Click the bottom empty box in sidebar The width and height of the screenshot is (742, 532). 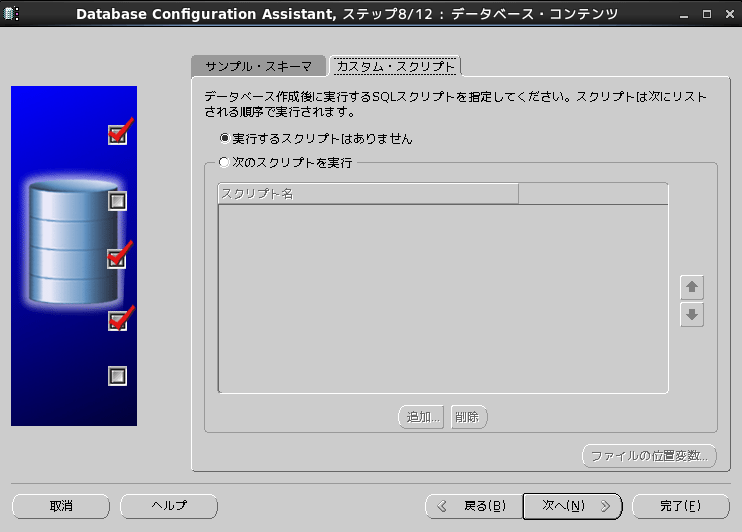tap(118, 376)
